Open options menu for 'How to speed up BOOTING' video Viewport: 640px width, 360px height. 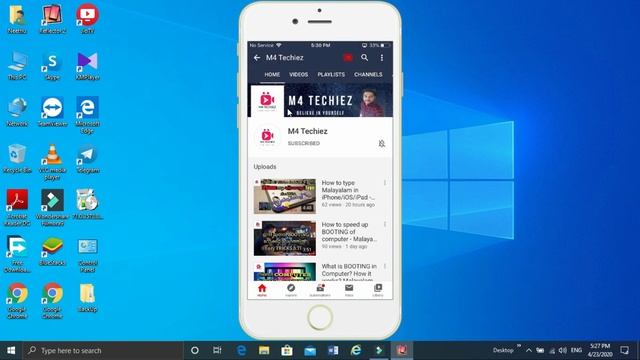click(385, 225)
